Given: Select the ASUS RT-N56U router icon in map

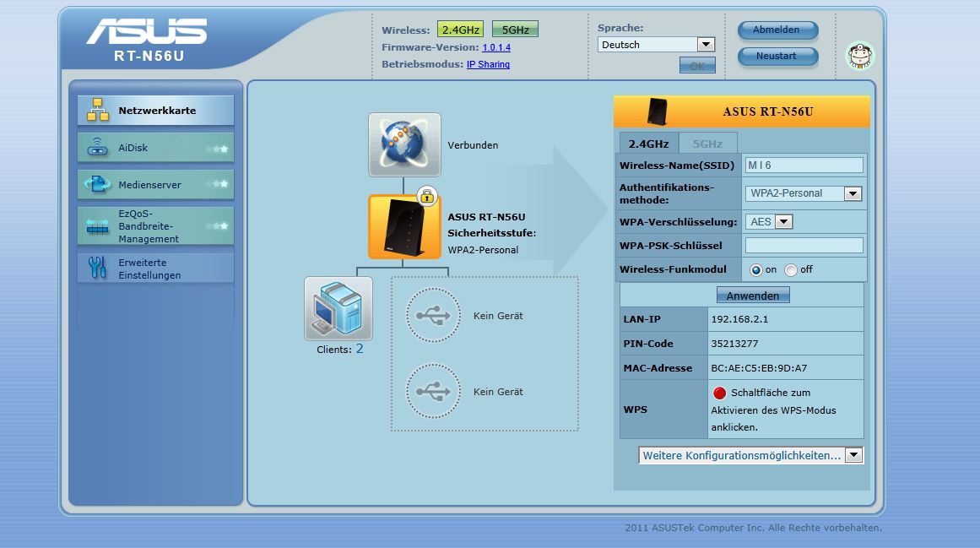Looking at the screenshot, I should [403, 227].
